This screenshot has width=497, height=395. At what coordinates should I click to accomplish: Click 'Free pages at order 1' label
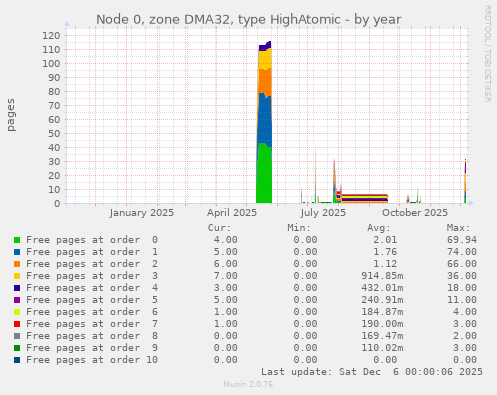92,252
